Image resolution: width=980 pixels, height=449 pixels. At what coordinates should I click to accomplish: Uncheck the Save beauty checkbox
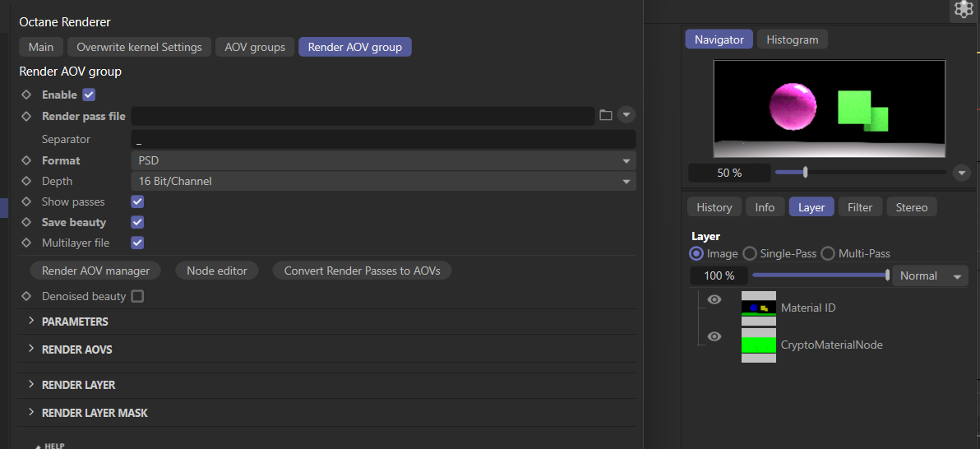(x=138, y=222)
